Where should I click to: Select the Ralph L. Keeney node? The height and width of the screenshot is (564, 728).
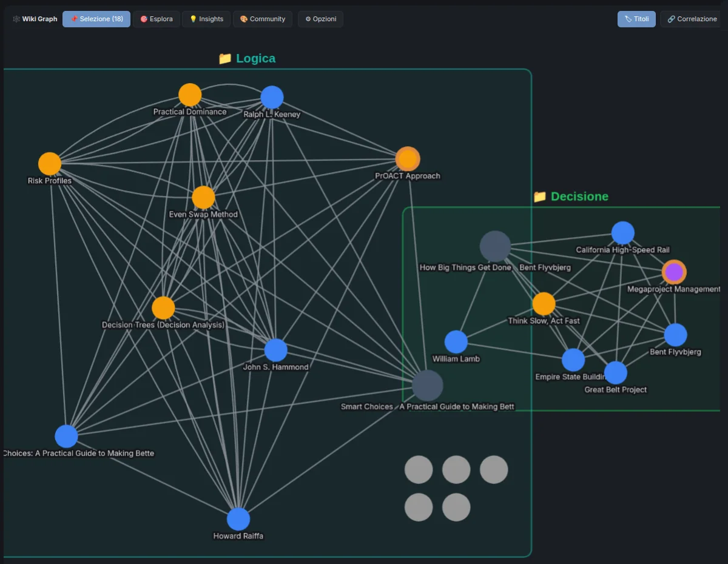(272, 97)
